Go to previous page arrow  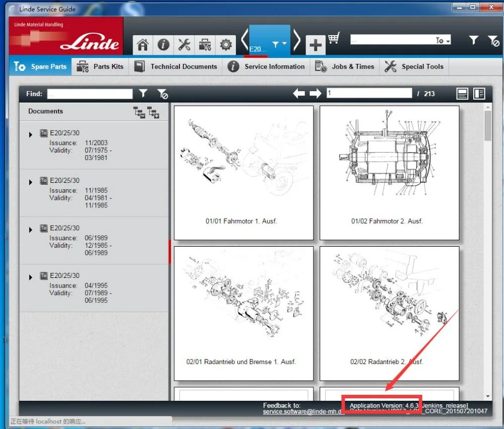tap(299, 94)
